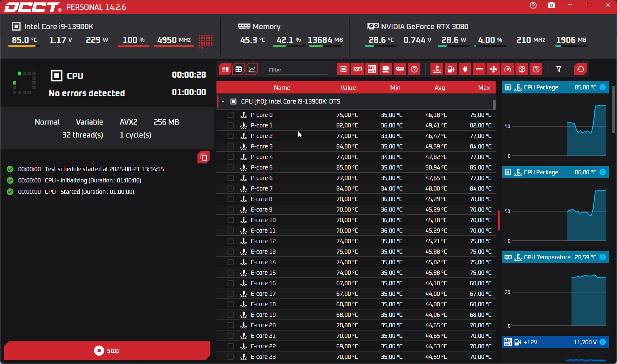Check the E-core 20 checkbox
Viewport: 617px width, 364px height.
(231, 325)
